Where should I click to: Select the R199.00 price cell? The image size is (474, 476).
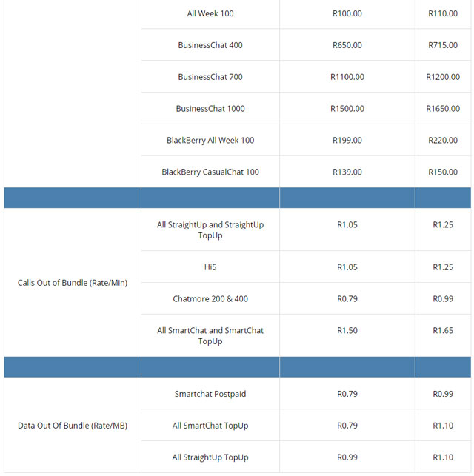[347, 141]
